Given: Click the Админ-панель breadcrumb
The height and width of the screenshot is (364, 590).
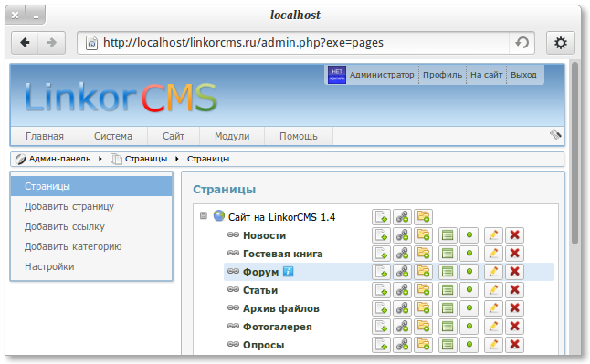Looking at the screenshot, I should tap(59, 159).
